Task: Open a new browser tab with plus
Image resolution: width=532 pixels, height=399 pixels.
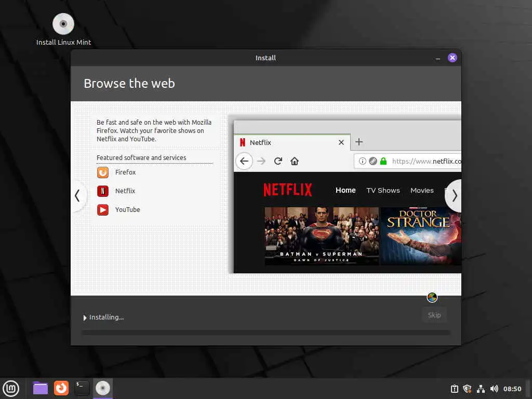Action: (359, 142)
